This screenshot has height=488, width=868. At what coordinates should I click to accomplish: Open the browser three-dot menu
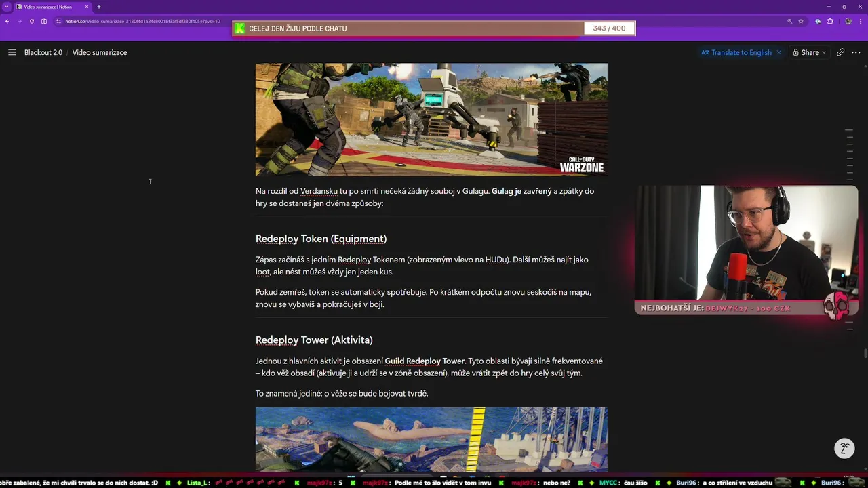point(861,21)
